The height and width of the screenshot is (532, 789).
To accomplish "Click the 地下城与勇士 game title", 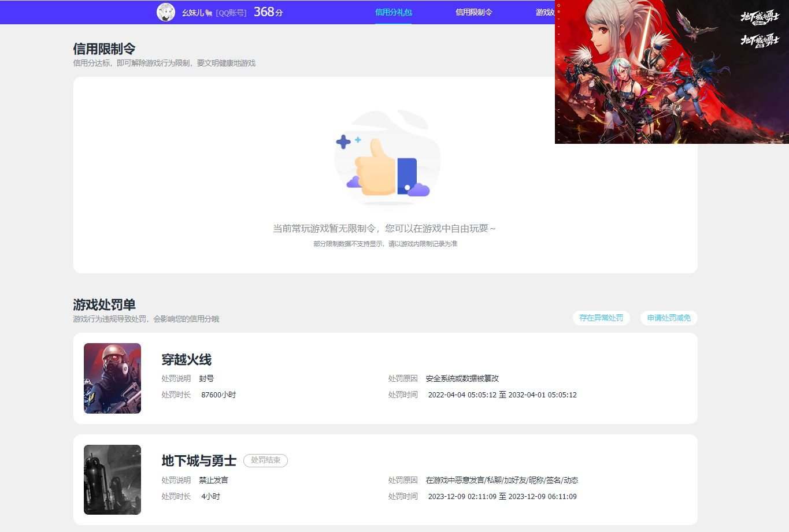I will click(199, 460).
